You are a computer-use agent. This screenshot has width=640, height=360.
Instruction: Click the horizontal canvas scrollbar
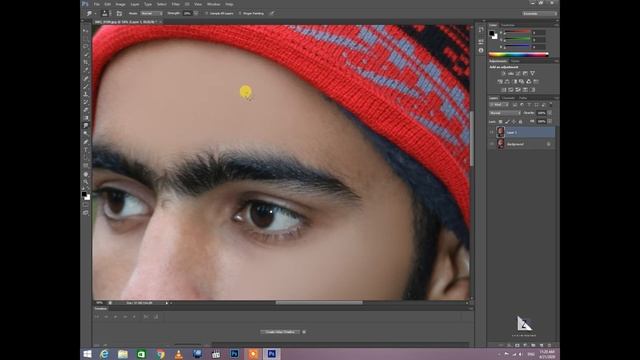(x=319, y=302)
